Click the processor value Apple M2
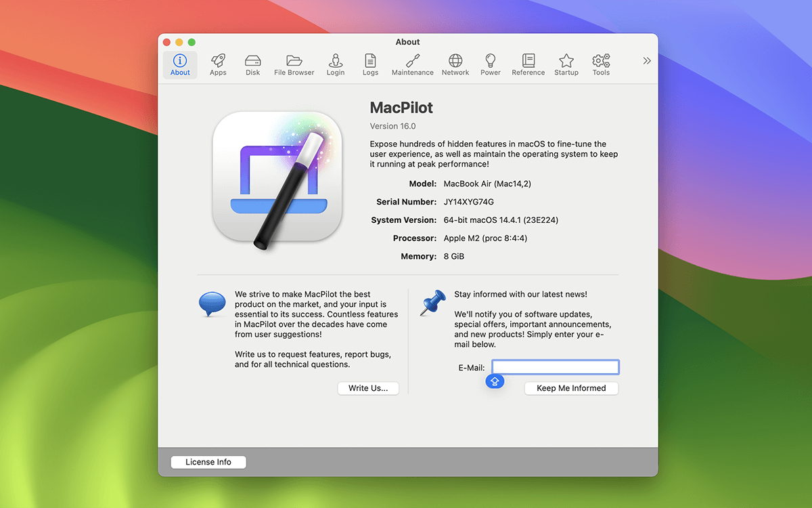This screenshot has height=508, width=812. [485, 238]
